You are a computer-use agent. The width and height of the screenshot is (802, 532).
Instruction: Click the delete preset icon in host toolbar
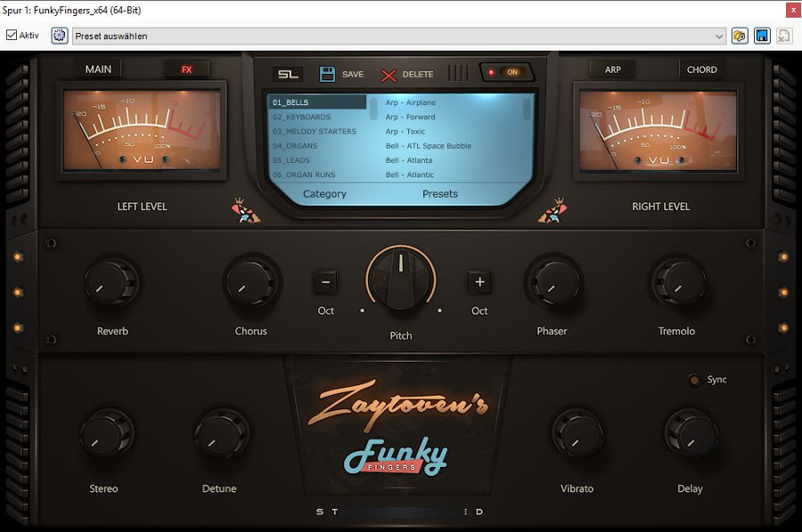pos(784,36)
